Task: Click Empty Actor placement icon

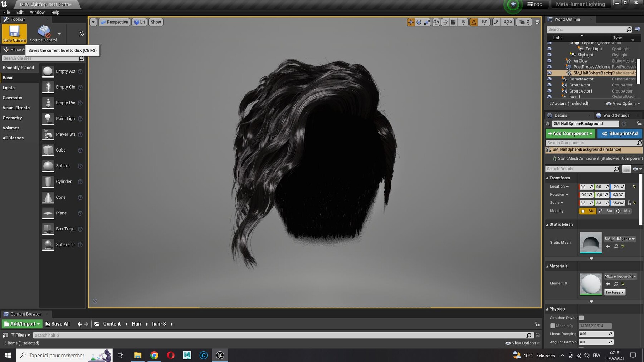Action: click(48, 71)
